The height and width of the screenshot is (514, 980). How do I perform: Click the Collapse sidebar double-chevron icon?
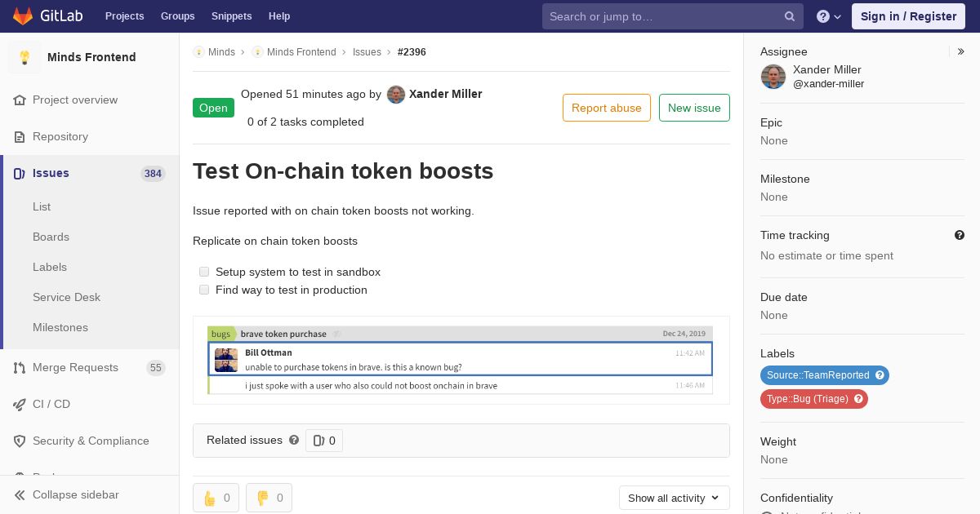[x=20, y=495]
